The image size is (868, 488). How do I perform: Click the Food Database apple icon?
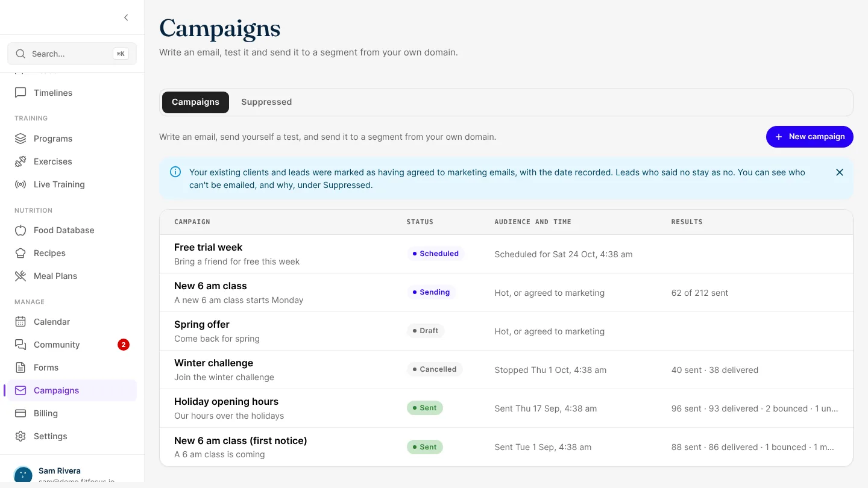(20, 230)
